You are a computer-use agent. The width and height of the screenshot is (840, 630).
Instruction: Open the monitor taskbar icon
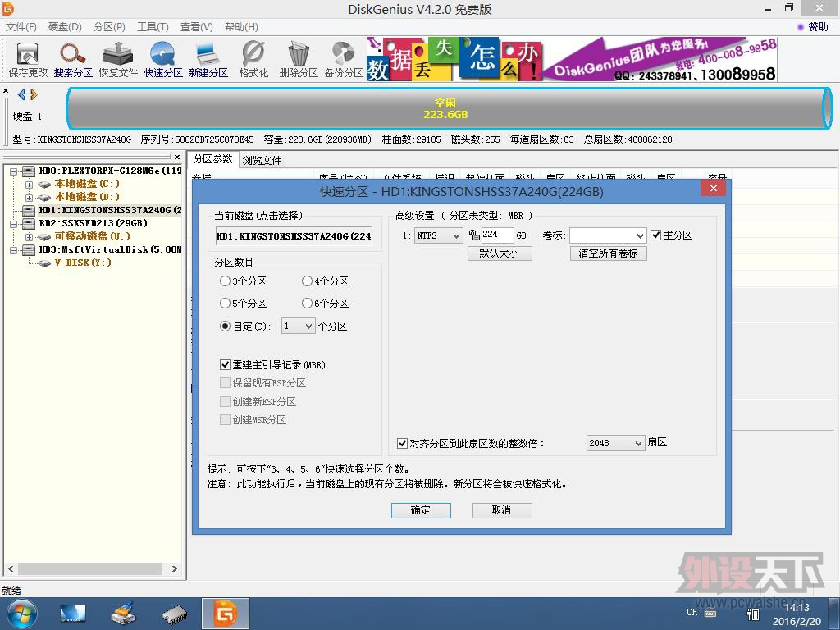pyautogui.click(x=73, y=614)
